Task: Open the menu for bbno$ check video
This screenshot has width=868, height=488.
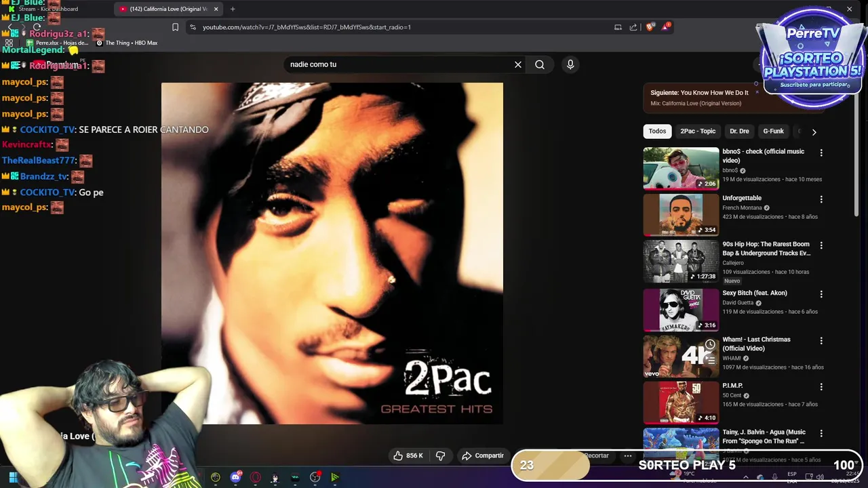Action: [x=821, y=152]
